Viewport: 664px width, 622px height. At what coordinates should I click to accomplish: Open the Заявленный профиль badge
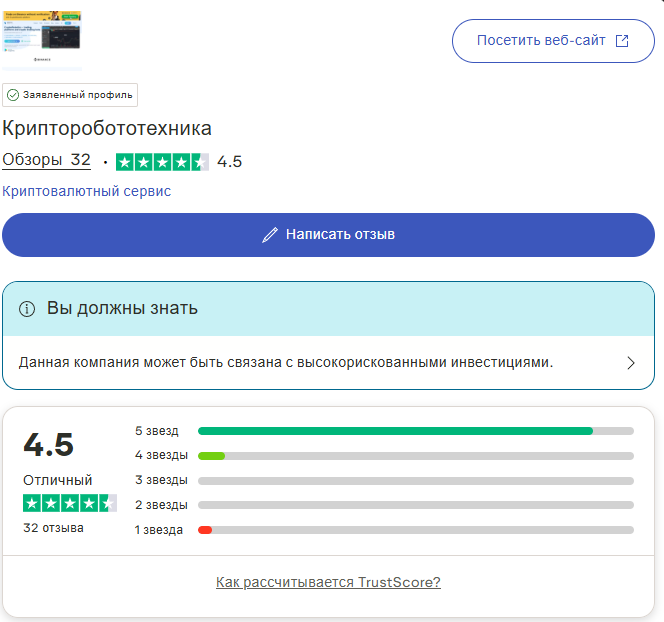pyautogui.click(x=70, y=95)
